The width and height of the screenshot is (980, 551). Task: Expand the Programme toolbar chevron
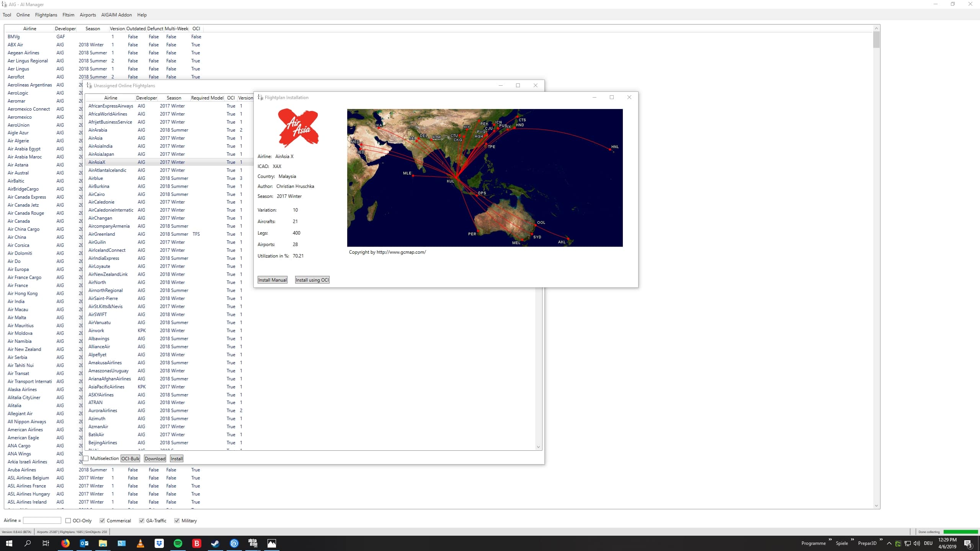[830, 540]
